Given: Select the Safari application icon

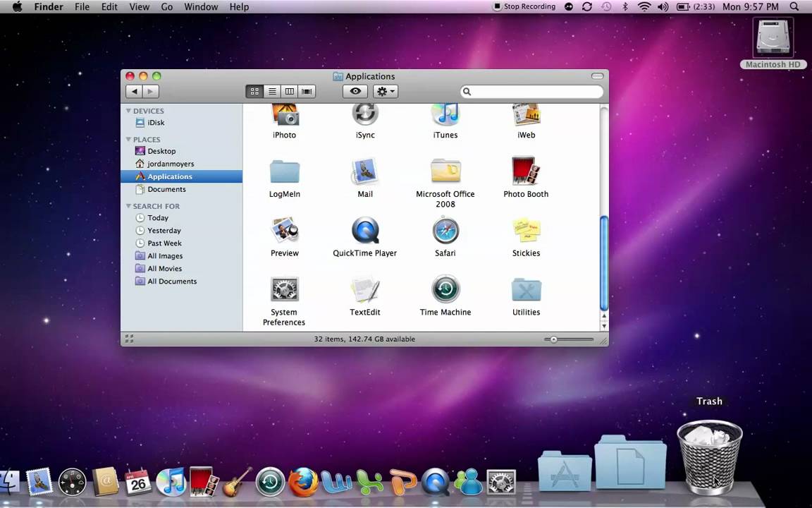Looking at the screenshot, I should [x=445, y=231].
